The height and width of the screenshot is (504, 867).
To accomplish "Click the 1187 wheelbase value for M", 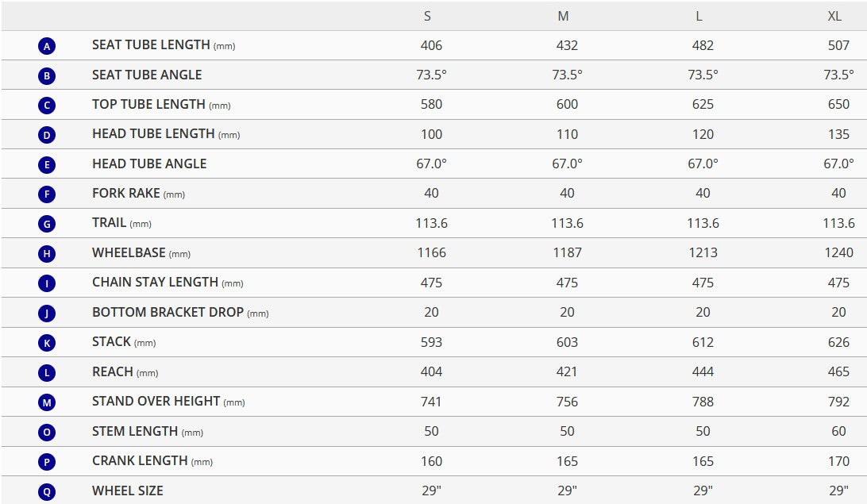I will pos(568,252).
